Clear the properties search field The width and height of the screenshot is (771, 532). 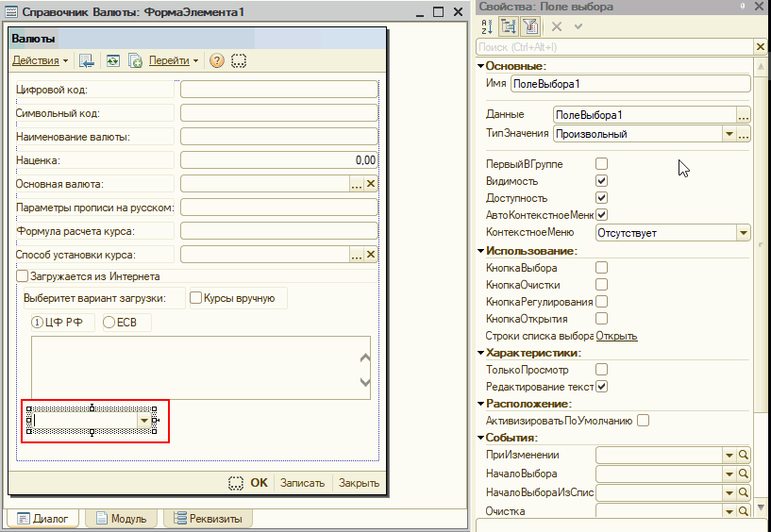[x=761, y=47]
